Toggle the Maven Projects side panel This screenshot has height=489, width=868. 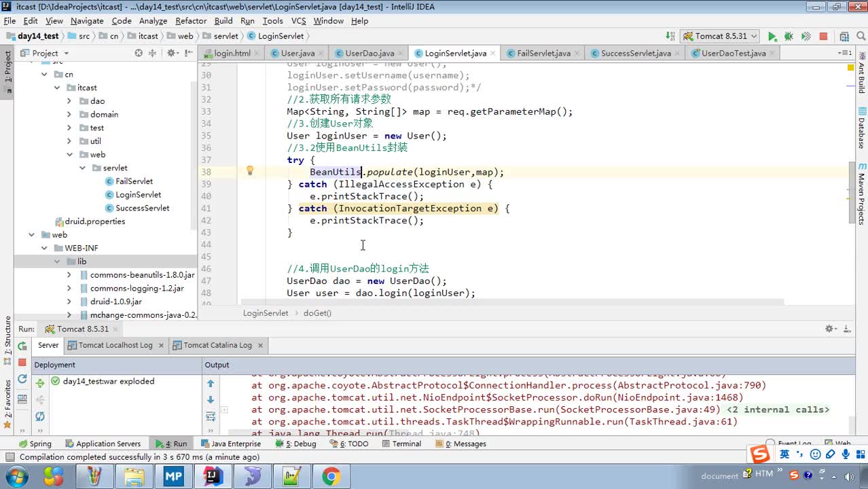(x=861, y=193)
